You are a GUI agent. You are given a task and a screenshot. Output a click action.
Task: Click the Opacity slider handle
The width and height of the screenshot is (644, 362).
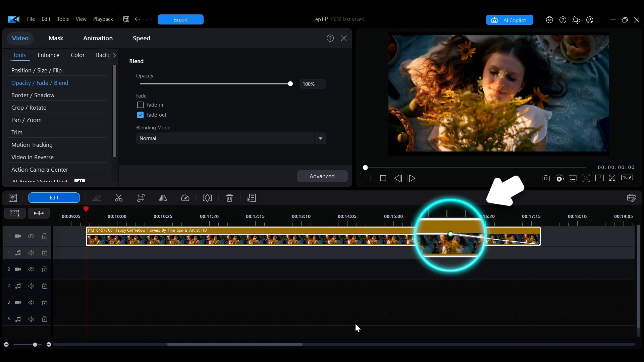(x=290, y=84)
